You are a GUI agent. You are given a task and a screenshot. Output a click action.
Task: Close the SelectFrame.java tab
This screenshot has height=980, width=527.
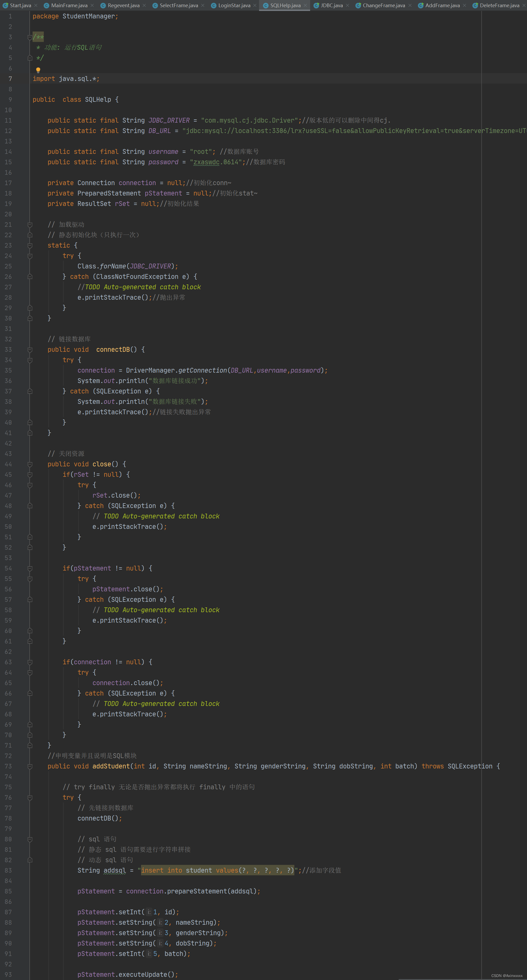[x=203, y=5]
